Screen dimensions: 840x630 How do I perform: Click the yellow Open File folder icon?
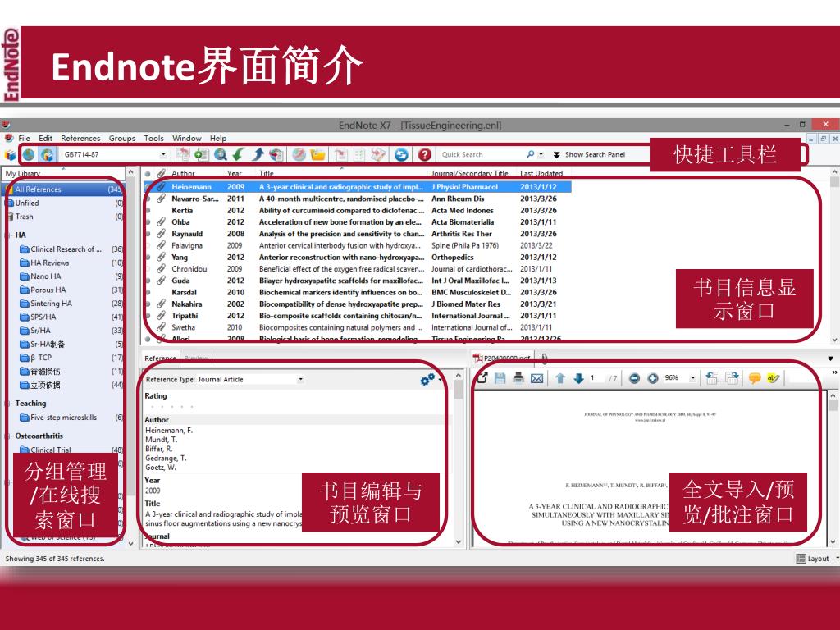[x=317, y=155]
